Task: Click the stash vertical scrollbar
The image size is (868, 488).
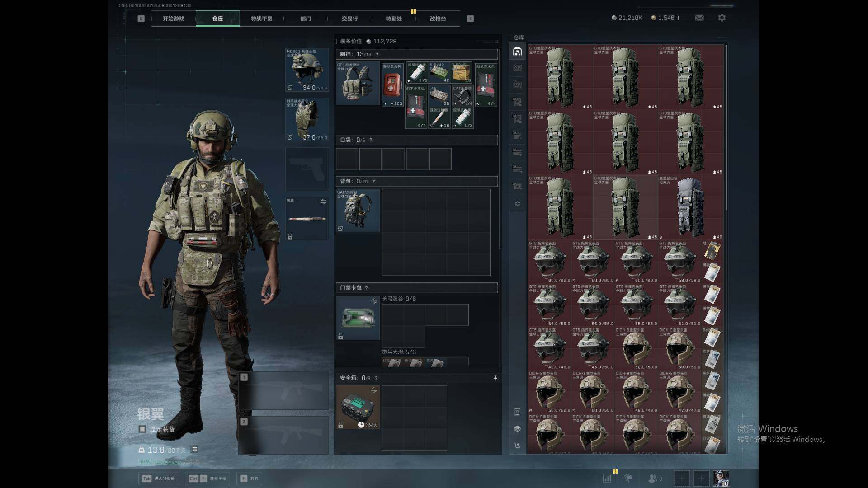Action: click(x=726, y=127)
